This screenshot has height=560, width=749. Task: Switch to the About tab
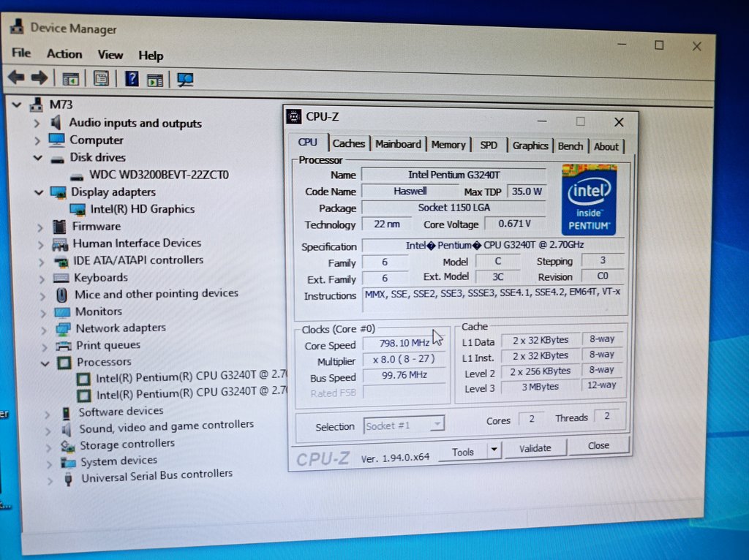[x=606, y=146]
